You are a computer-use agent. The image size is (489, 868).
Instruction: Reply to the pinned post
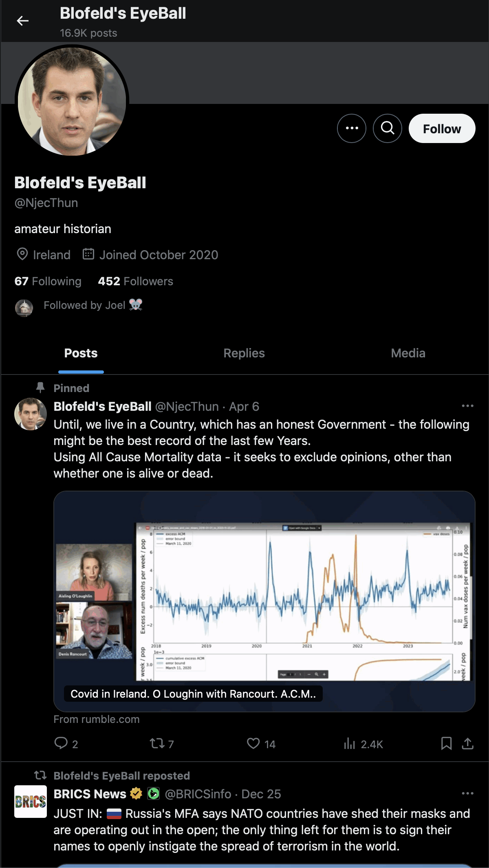pos(61,743)
